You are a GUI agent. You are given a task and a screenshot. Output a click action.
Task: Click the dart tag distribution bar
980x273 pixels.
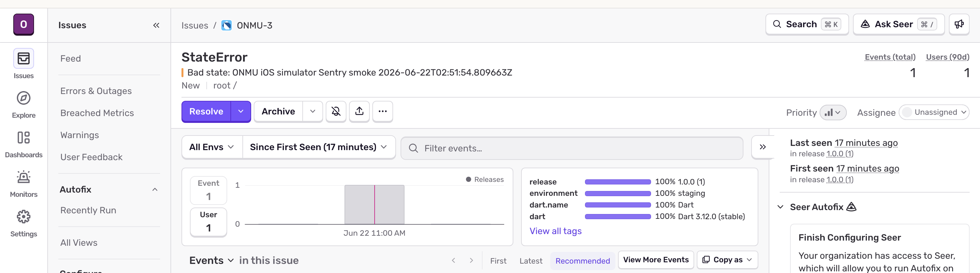click(x=617, y=217)
